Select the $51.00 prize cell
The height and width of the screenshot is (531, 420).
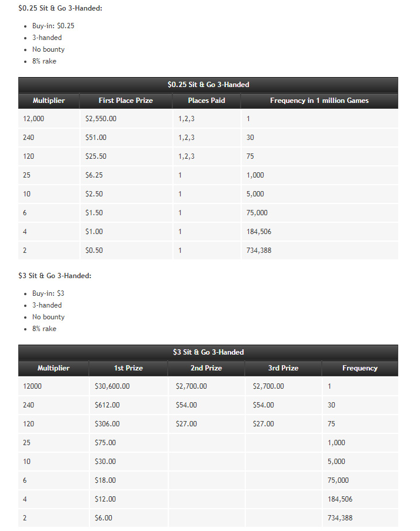[96, 138]
